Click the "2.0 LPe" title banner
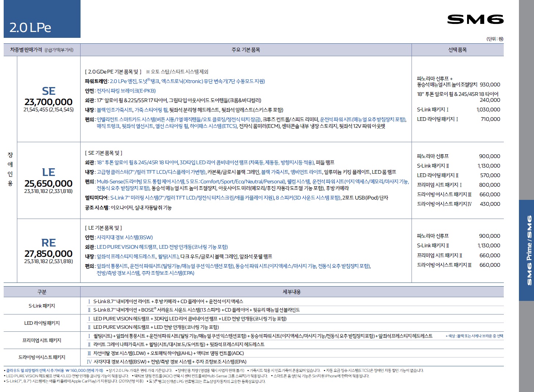Image resolution: width=534 pixels, height=392 pixels. [x=42, y=19]
